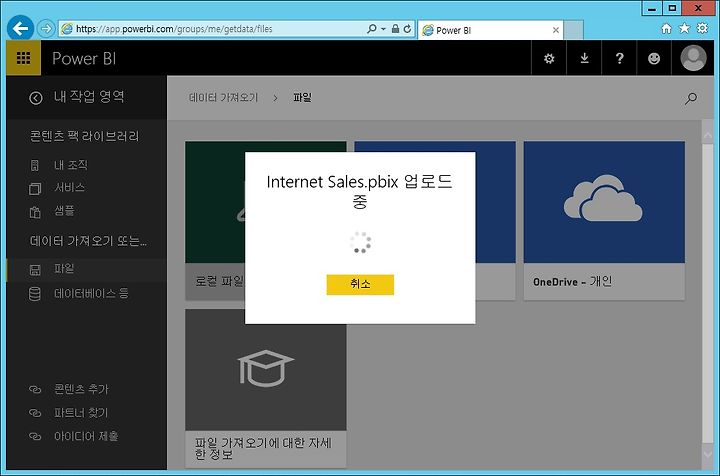720x476 pixels.
Task: Open the user profile avatar
Action: [693, 58]
